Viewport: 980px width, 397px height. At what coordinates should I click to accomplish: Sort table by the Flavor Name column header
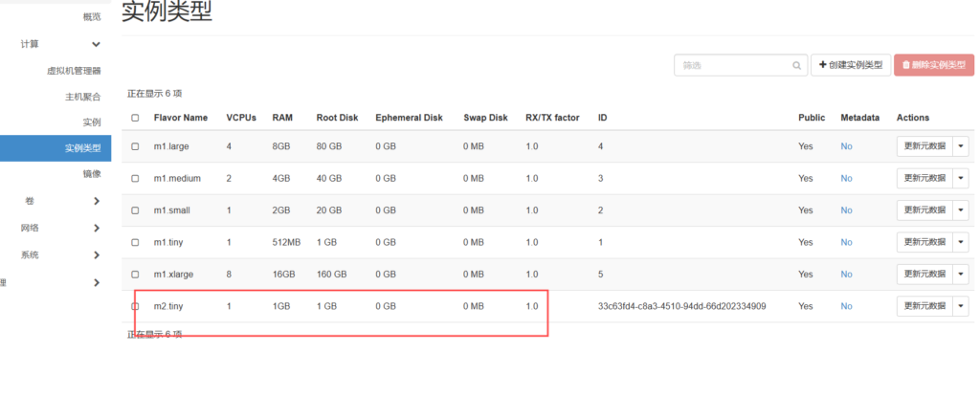(180, 118)
